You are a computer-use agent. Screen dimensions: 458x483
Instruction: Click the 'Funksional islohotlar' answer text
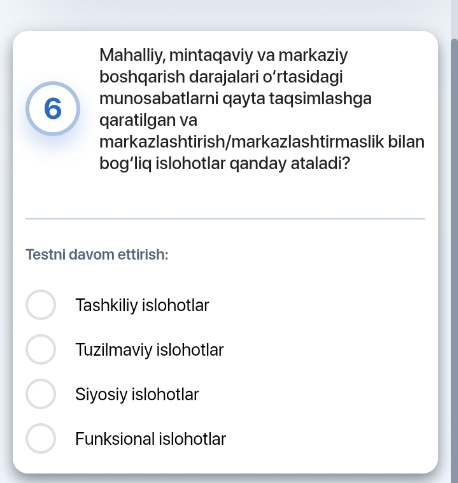(151, 439)
